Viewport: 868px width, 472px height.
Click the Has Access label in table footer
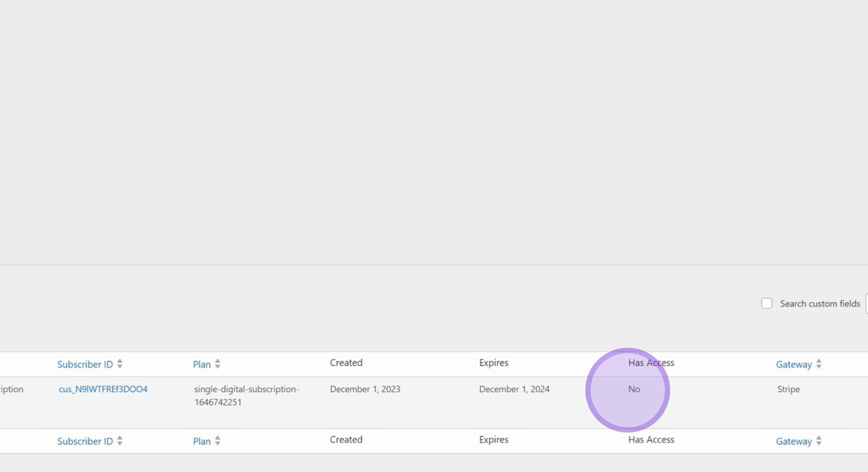tap(651, 440)
